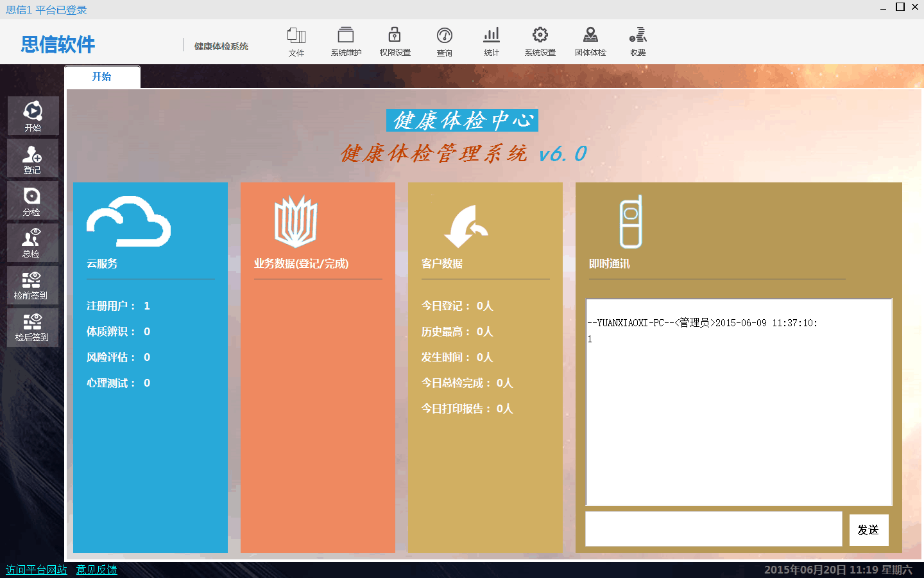Focus the chat message input box

click(713, 529)
